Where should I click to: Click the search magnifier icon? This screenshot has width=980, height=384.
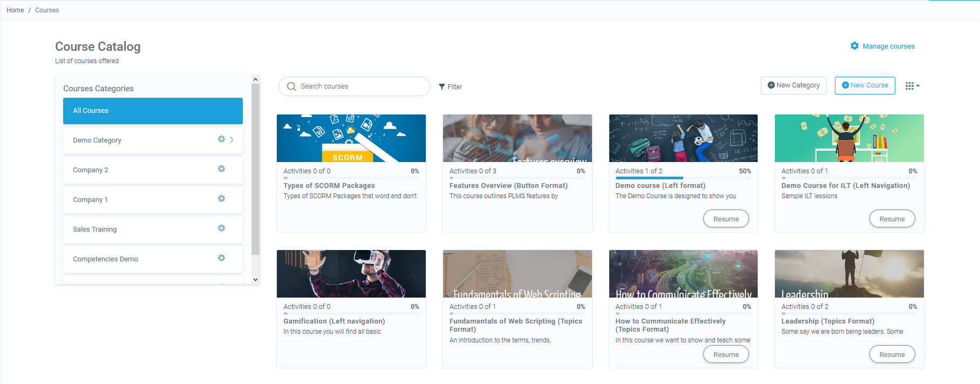tap(291, 86)
